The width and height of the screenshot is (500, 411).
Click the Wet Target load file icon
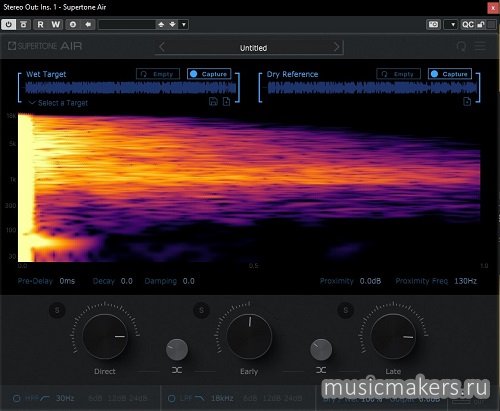226,101
